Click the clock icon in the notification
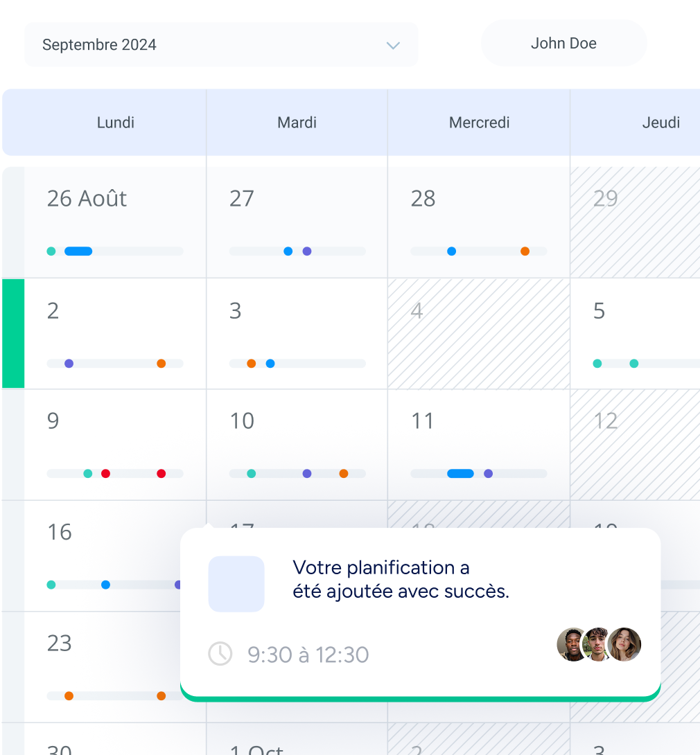 (220, 654)
